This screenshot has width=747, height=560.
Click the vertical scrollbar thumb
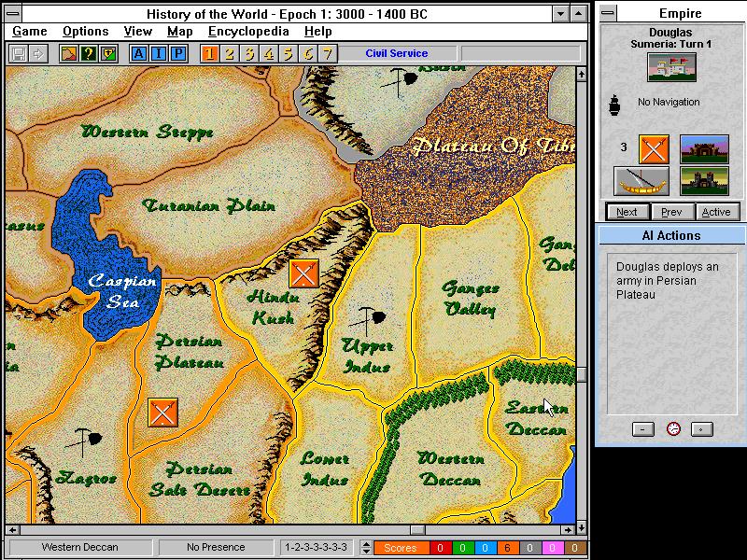[581, 374]
